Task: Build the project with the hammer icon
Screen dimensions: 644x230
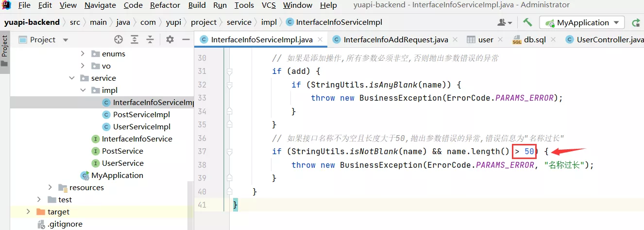Action: pyautogui.click(x=527, y=22)
